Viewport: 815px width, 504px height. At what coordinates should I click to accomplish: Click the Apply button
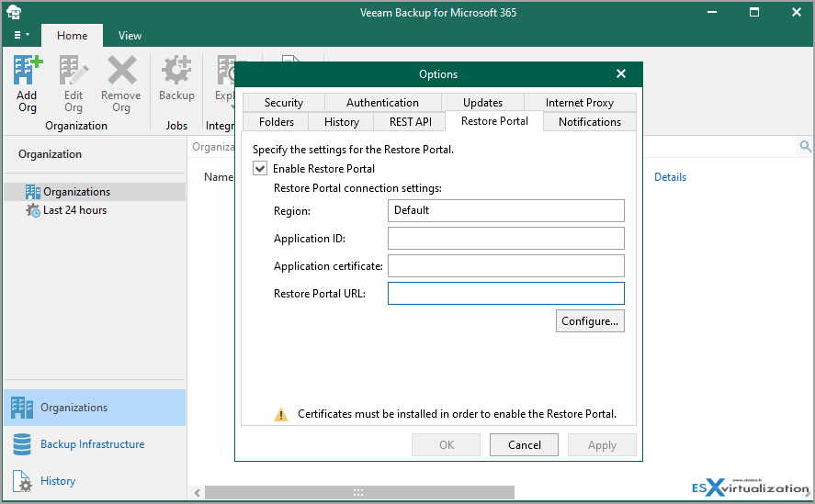pos(602,444)
